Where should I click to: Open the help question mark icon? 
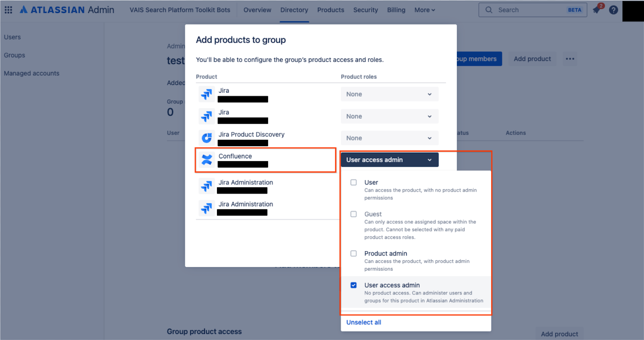(x=613, y=10)
